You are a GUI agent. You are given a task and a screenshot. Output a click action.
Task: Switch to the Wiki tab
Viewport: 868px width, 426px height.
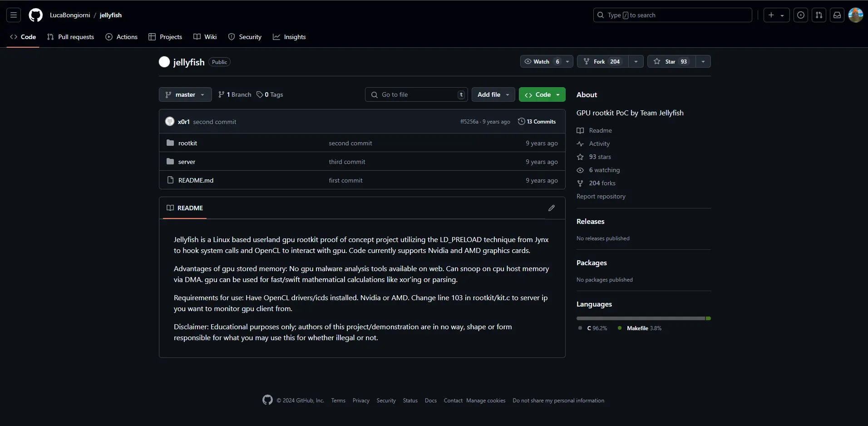205,37
